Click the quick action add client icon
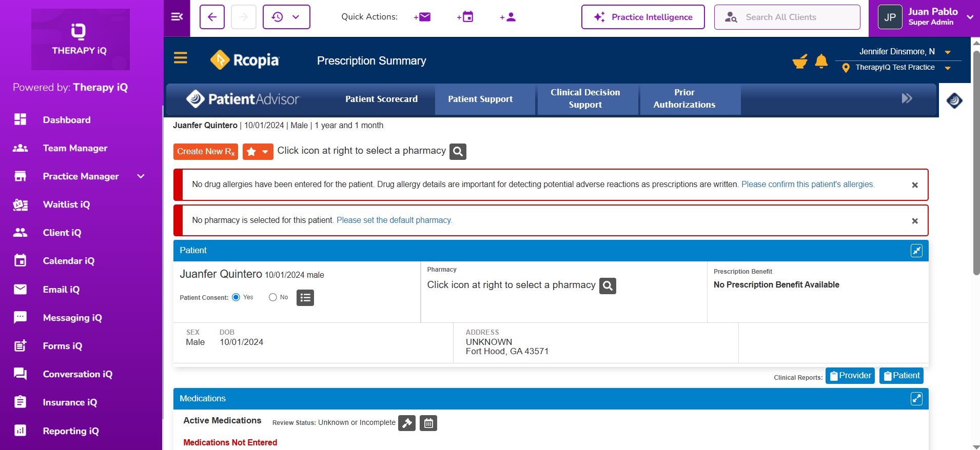Viewport: 980px width, 450px height. [x=508, y=17]
